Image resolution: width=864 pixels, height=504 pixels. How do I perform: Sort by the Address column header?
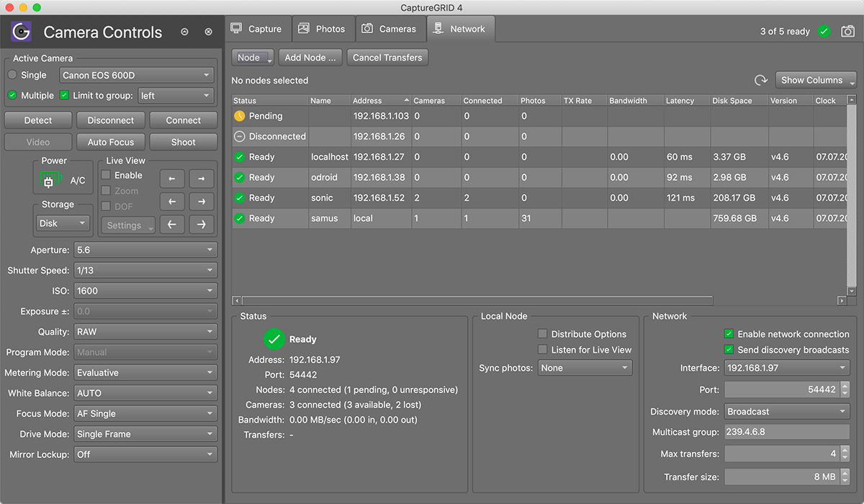coord(380,101)
